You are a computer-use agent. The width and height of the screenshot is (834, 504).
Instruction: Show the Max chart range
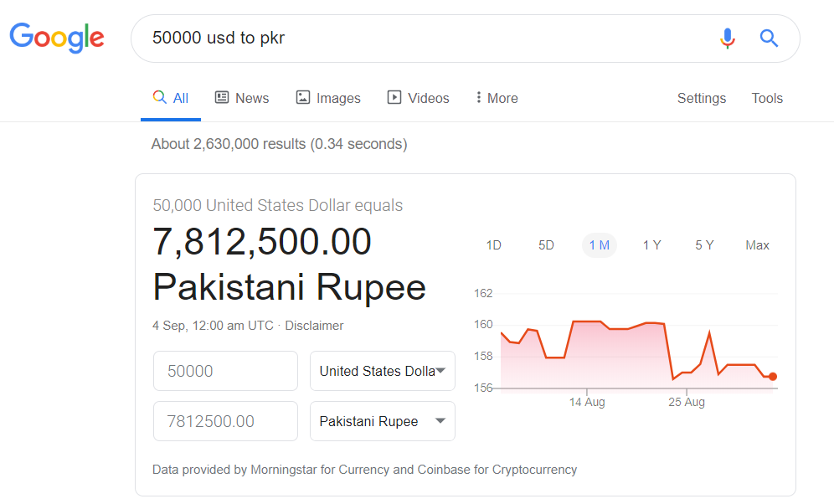pos(757,245)
